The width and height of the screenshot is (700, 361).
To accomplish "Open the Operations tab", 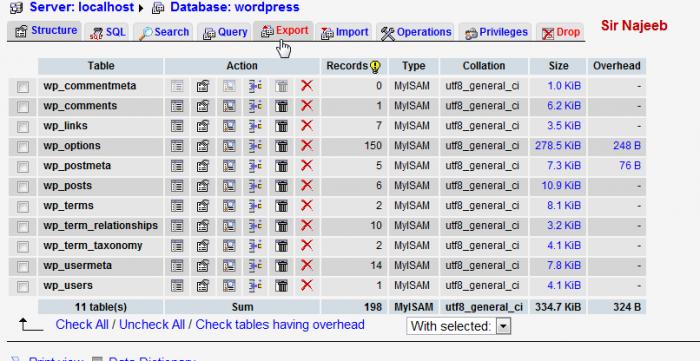I will coord(416,32).
